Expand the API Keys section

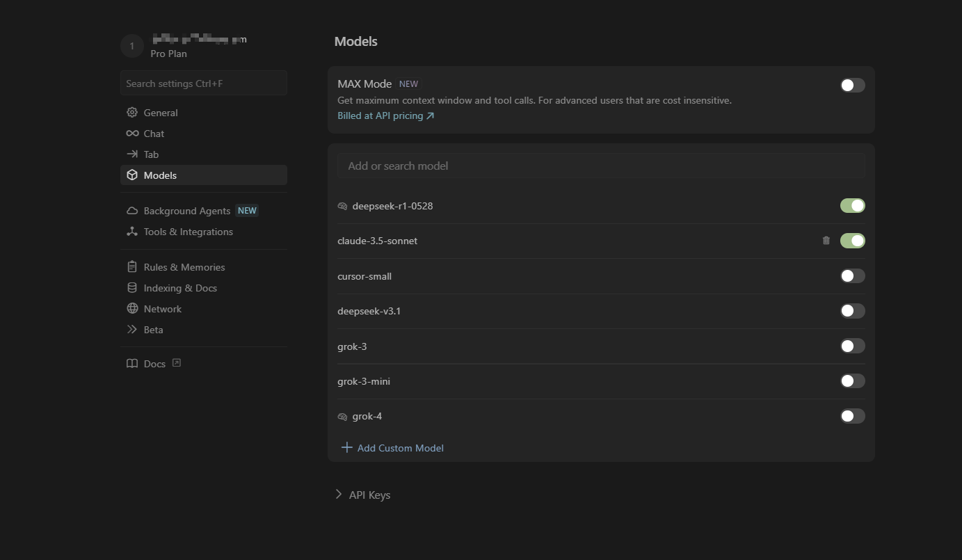[x=362, y=495]
